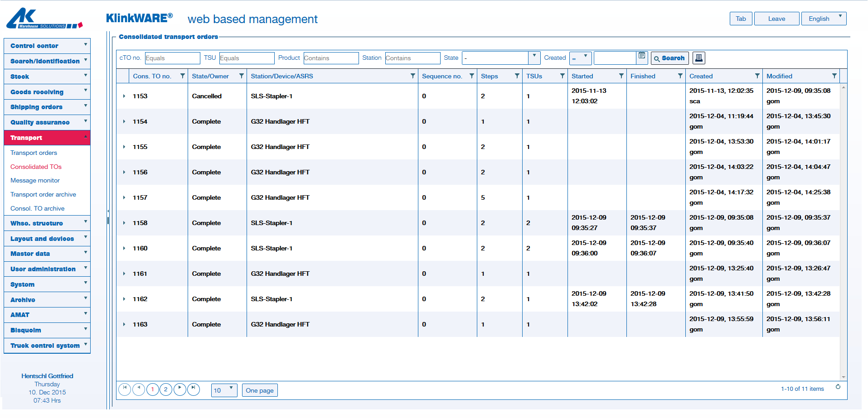Open the Station/Device/ASRS column filter

point(413,76)
